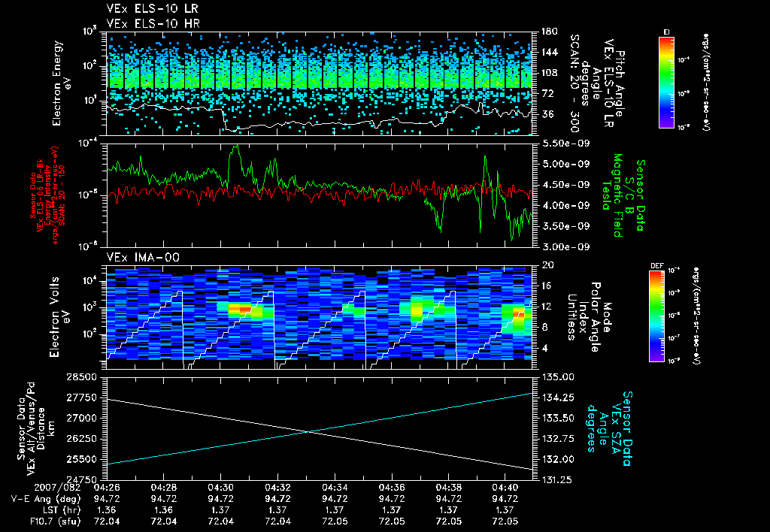Click the "132.75" SZA axis value

click(557, 438)
